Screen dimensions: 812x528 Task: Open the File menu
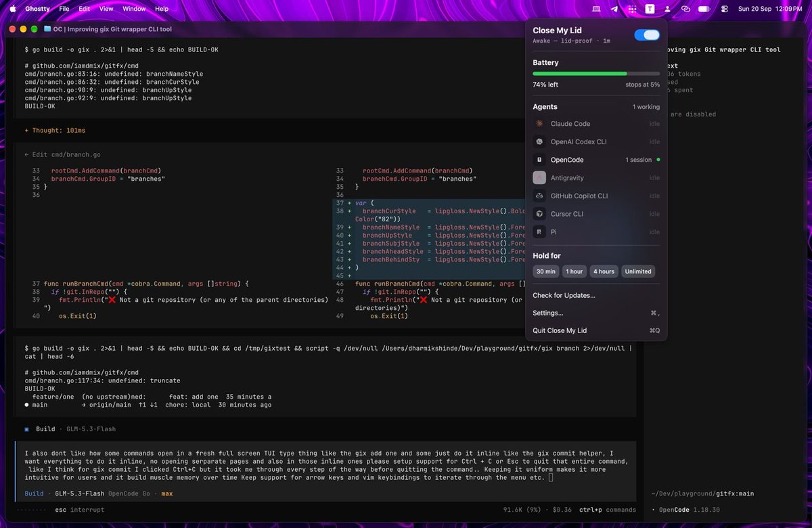coord(64,9)
